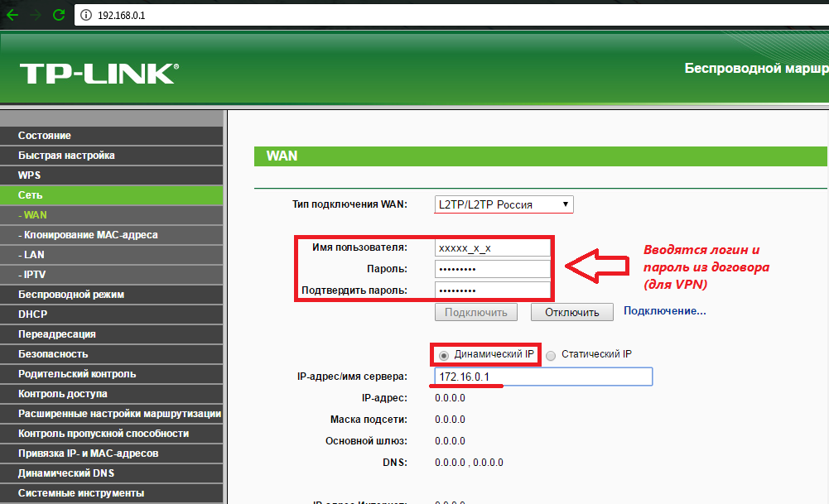Select the Динамический IP radio button
Viewport: 829px width, 504px height.
click(x=444, y=354)
